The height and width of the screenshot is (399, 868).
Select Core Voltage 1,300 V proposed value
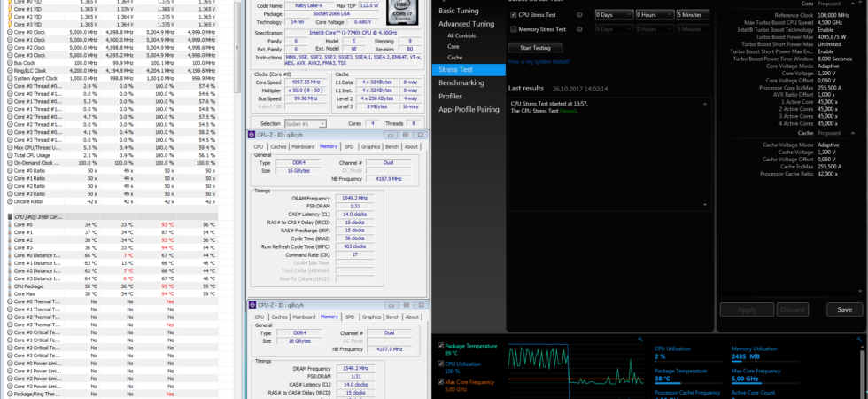point(827,73)
